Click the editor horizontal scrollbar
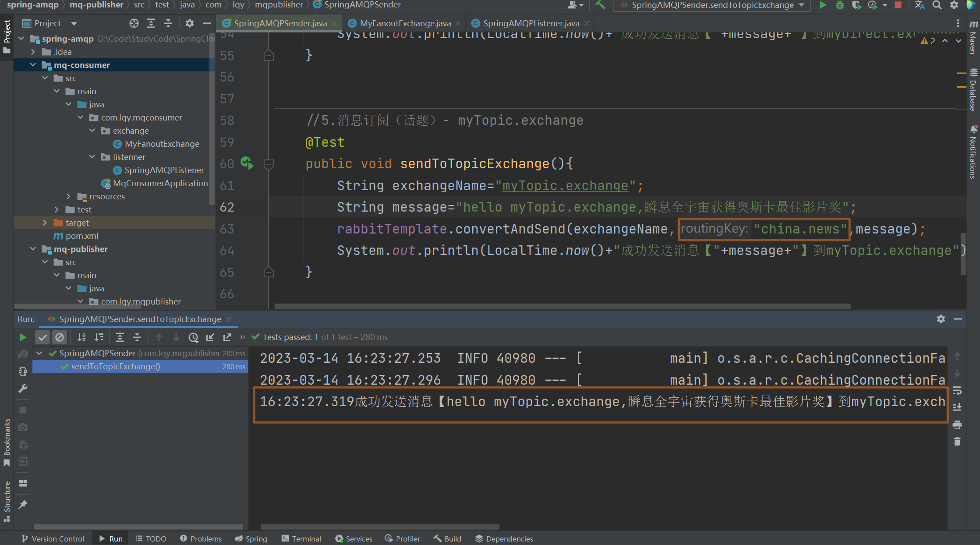Screen dimensions: 980x545 click(x=562, y=306)
